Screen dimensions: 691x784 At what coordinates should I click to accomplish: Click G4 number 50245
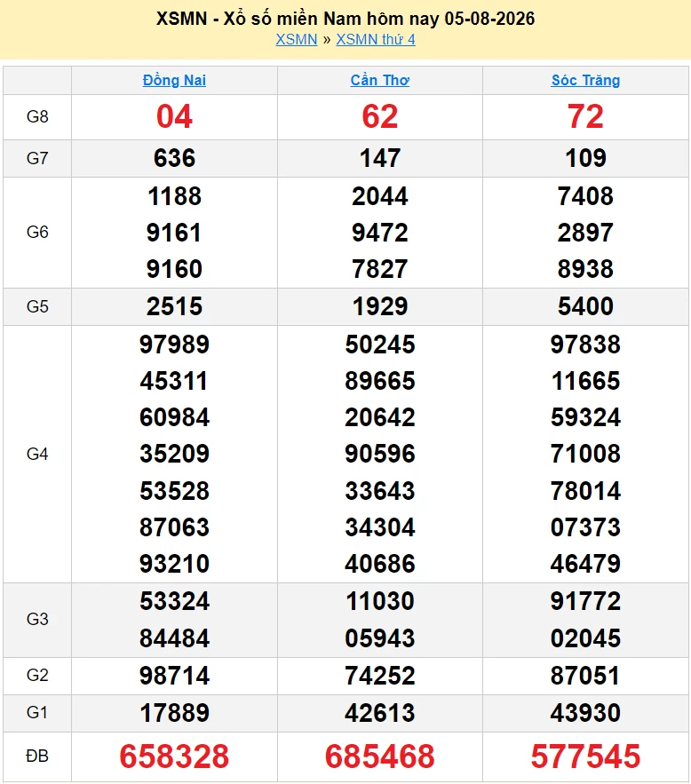(380, 344)
